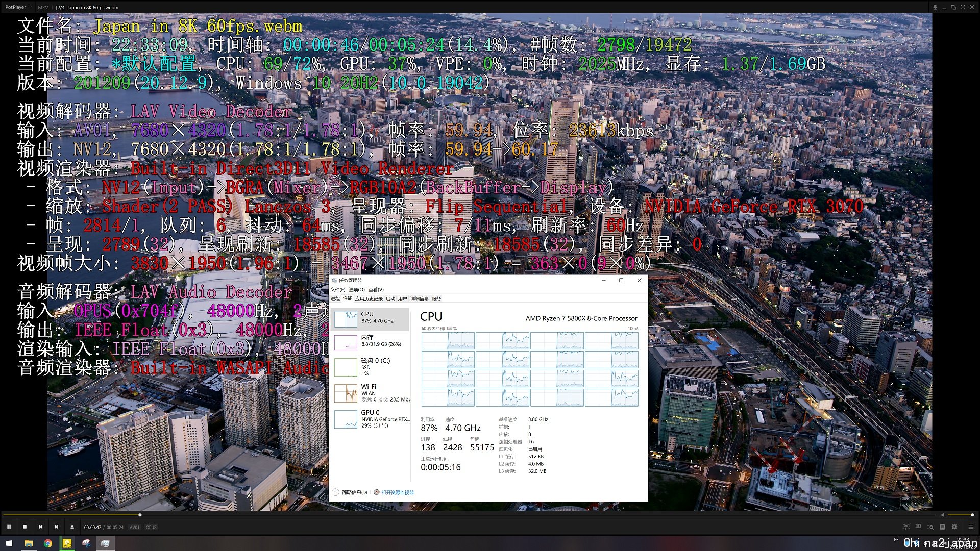The image size is (980, 551).
Task: Open Snipping tool taskbar icon
Action: click(86, 543)
